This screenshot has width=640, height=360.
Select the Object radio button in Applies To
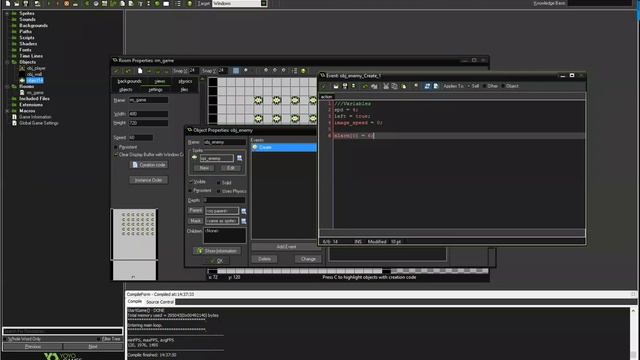503,86
